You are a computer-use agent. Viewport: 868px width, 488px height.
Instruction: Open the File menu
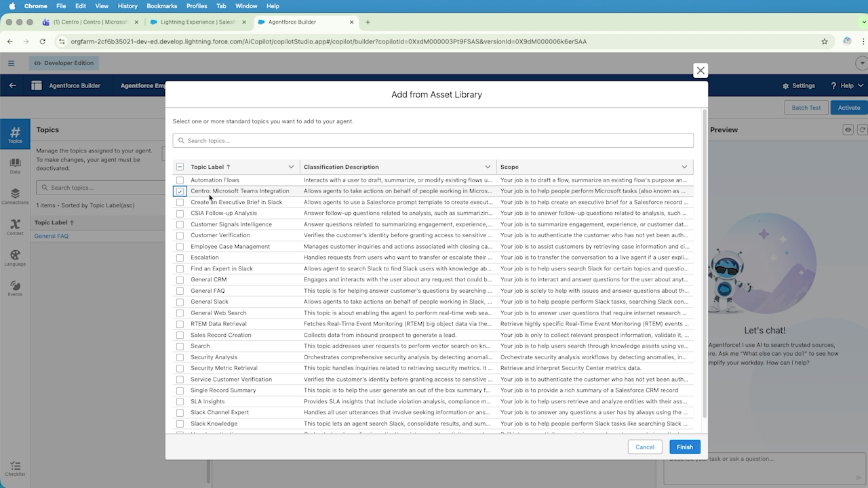tap(61, 6)
